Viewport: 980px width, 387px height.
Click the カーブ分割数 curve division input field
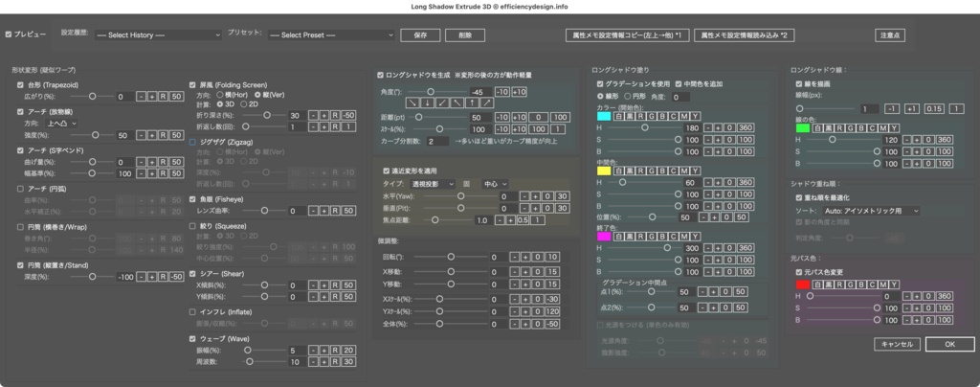point(437,142)
